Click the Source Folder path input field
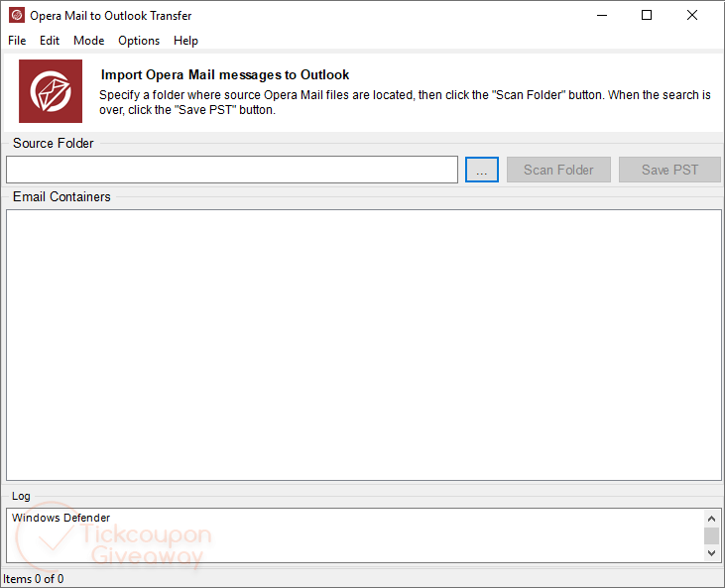725x588 pixels. coord(232,170)
